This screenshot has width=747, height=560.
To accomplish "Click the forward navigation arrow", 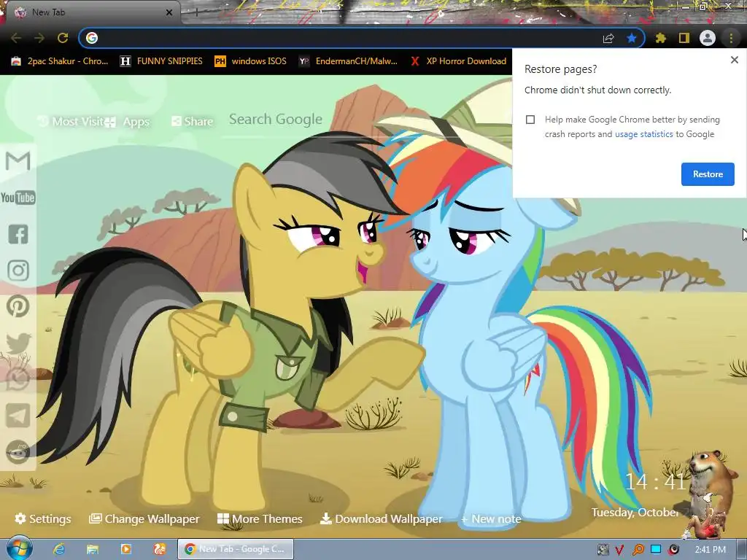I will pyautogui.click(x=39, y=38).
